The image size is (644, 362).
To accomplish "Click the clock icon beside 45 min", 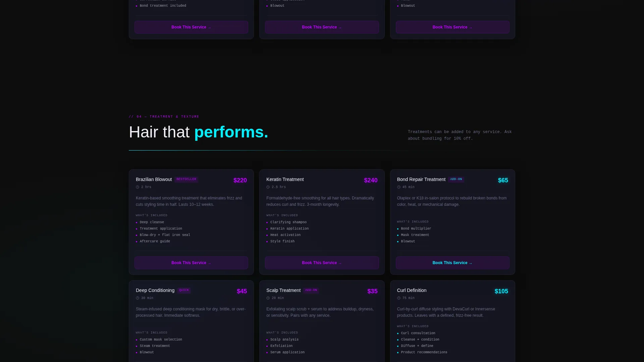I will [x=399, y=187].
